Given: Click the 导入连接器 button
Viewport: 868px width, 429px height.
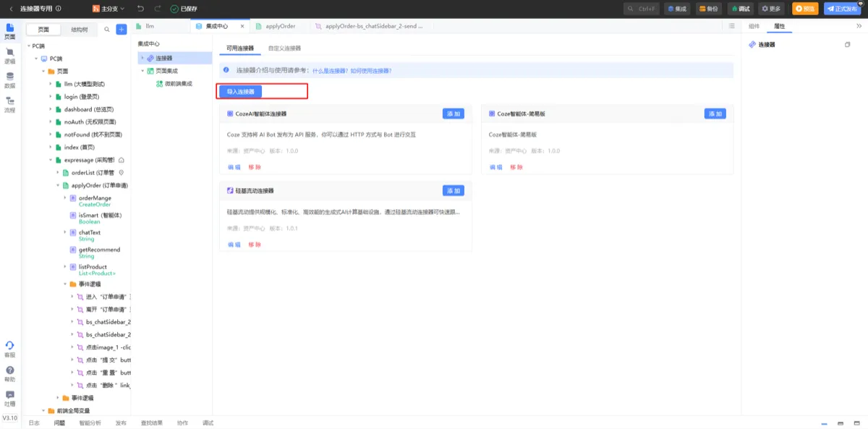Looking at the screenshot, I should point(241,92).
